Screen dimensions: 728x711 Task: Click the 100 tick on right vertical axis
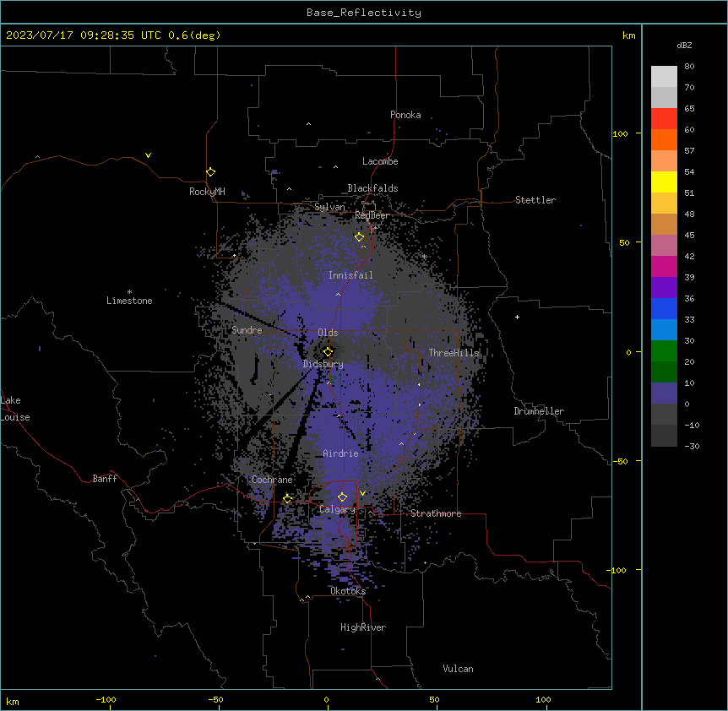(620, 133)
